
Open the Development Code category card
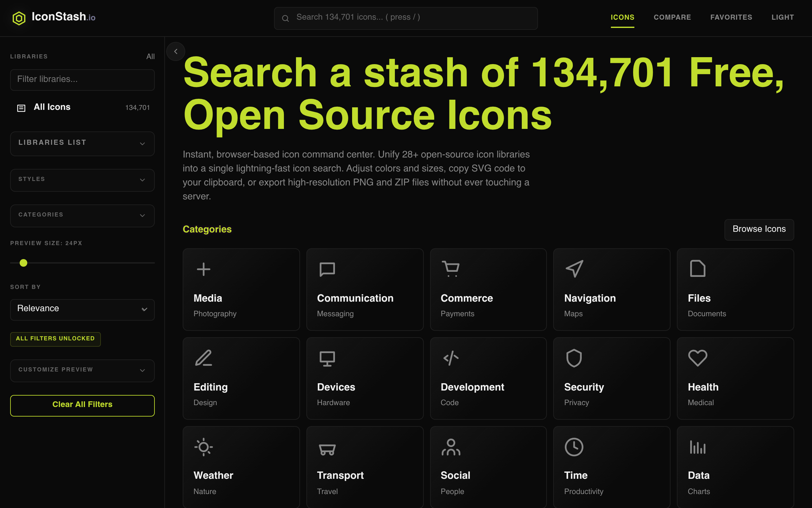pos(488,378)
